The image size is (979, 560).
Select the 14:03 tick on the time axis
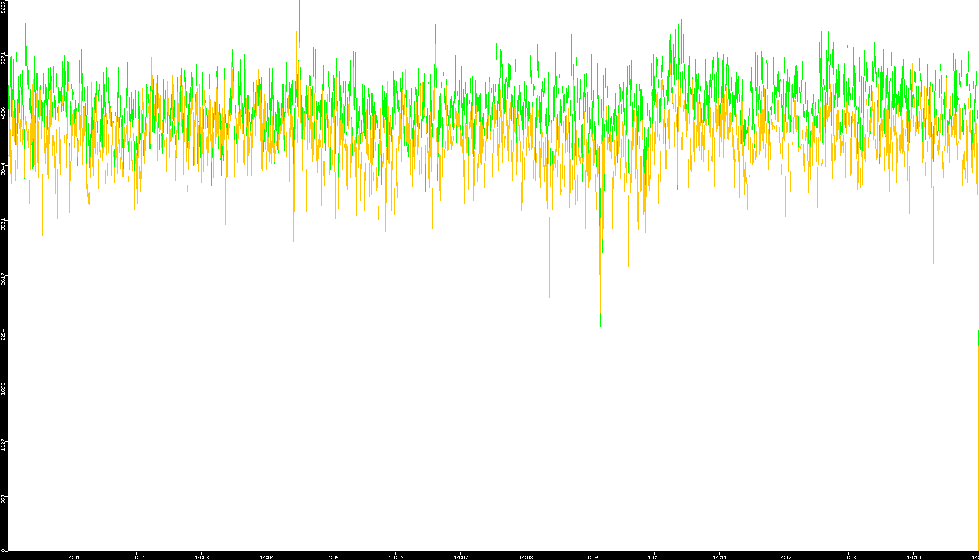coord(202,557)
